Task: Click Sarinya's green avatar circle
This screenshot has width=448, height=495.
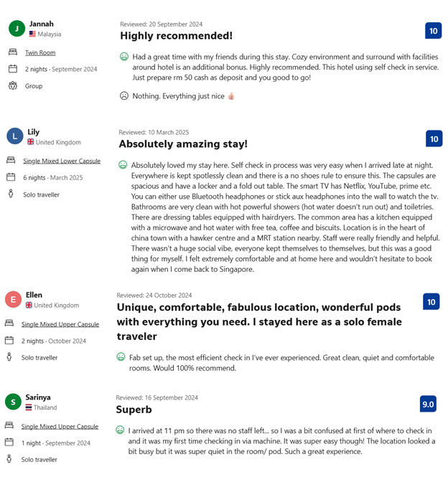Action: [x=13, y=402]
